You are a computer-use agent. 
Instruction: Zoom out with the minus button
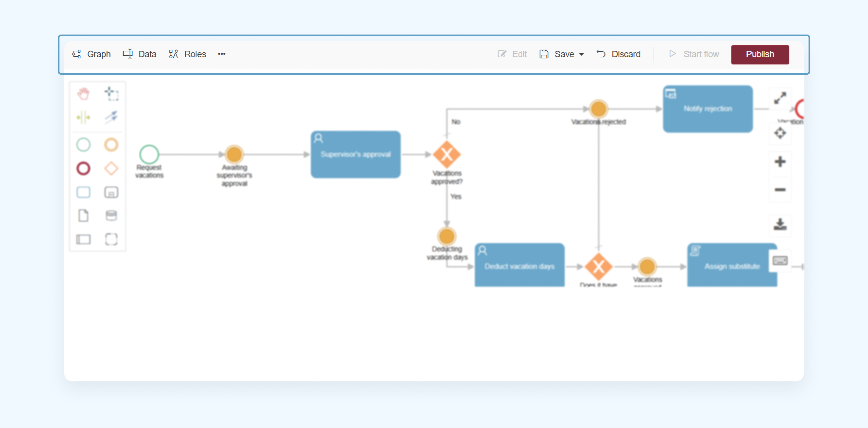tap(780, 190)
